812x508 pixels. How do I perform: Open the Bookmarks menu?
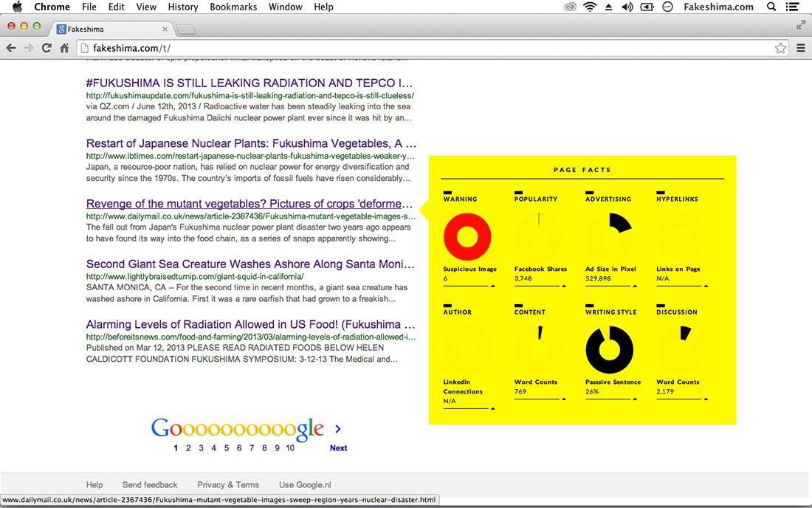click(x=233, y=7)
